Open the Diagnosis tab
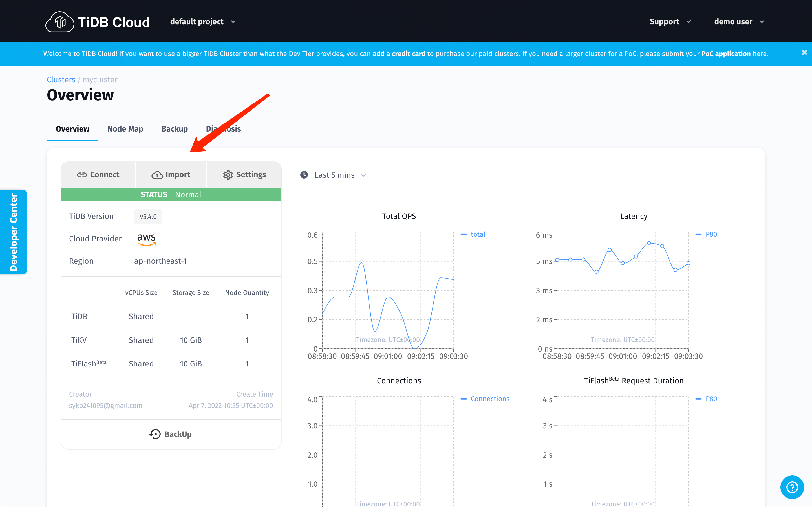This screenshot has width=812, height=507. [x=224, y=129]
